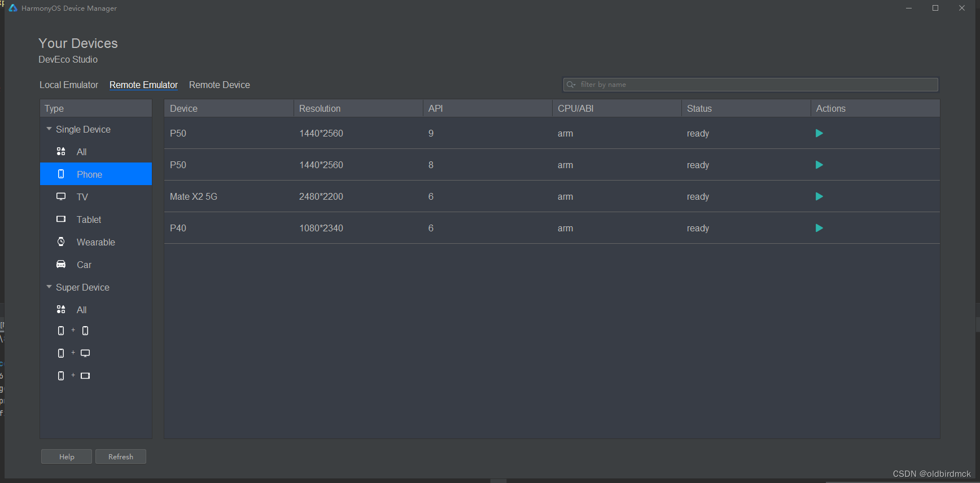The image size is (980, 483).
Task: Select the Car label in type list
Action: (84, 265)
